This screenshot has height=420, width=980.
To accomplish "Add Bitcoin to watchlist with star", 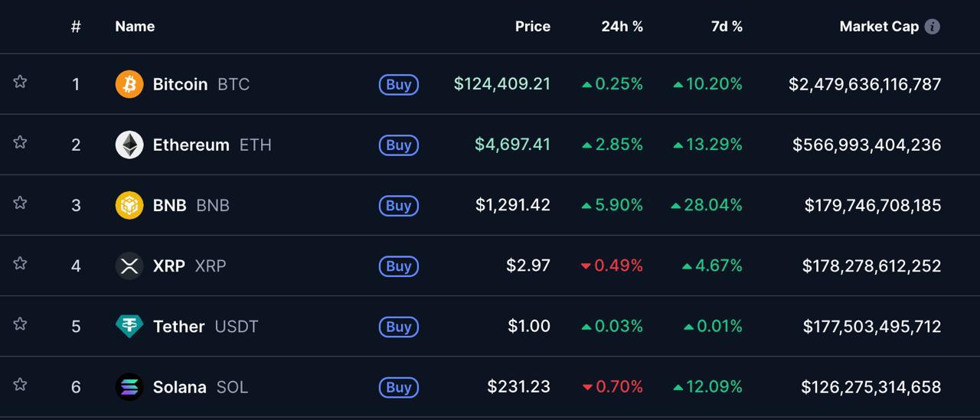I will pyautogui.click(x=21, y=81).
